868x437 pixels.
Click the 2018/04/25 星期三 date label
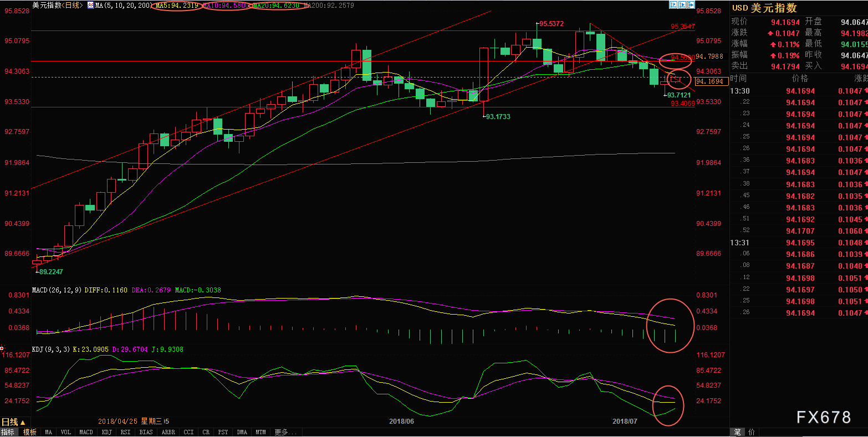pos(130,421)
